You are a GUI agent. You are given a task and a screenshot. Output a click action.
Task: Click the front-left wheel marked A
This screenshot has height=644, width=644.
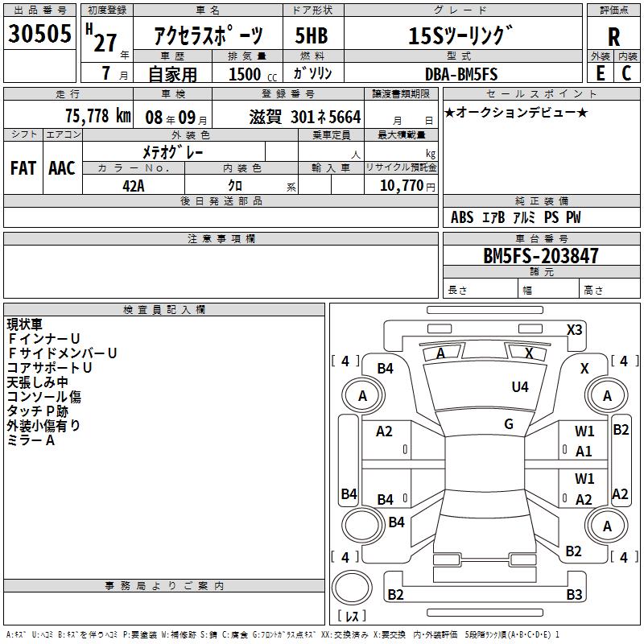[x=363, y=395]
